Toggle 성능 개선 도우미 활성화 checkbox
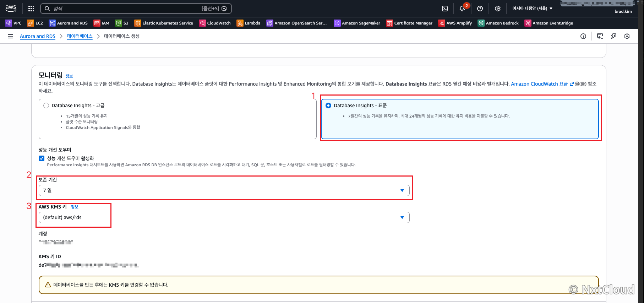Image resolution: width=644 pixels, height=303 pixels. click(x=42, y=158)
